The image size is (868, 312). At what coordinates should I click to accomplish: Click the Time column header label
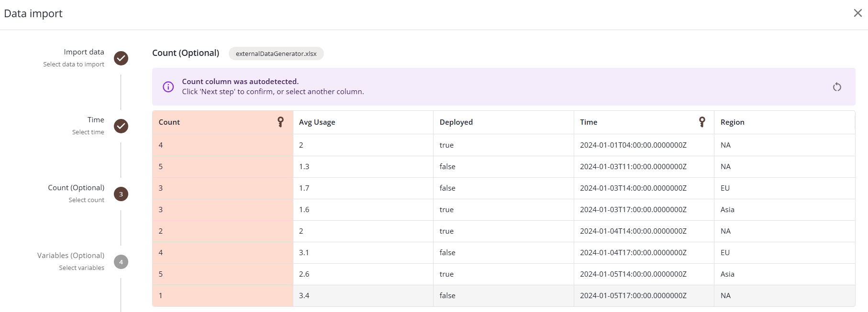[x=589, y=122]
